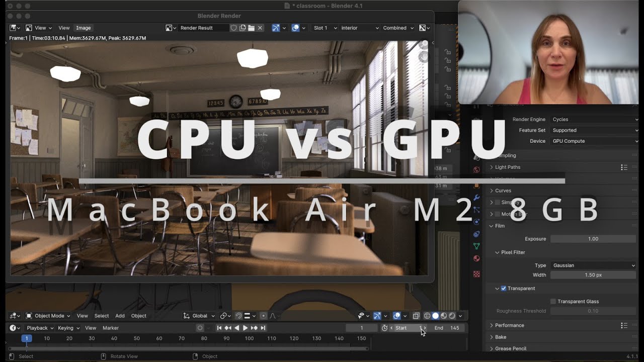
Task: Open the Physics properties tab
Action: click(476, 222)
